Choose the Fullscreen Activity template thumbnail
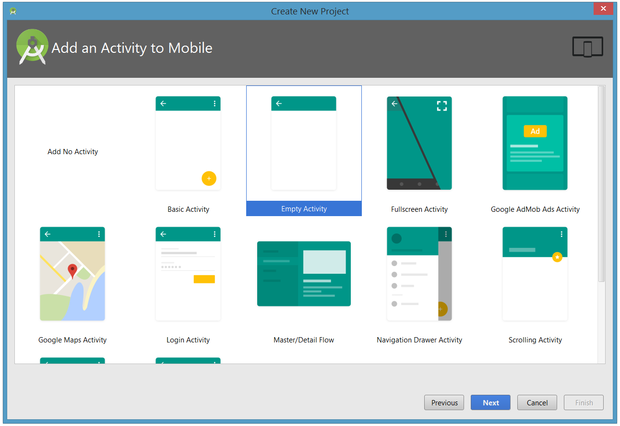 [x=419, y=143]
